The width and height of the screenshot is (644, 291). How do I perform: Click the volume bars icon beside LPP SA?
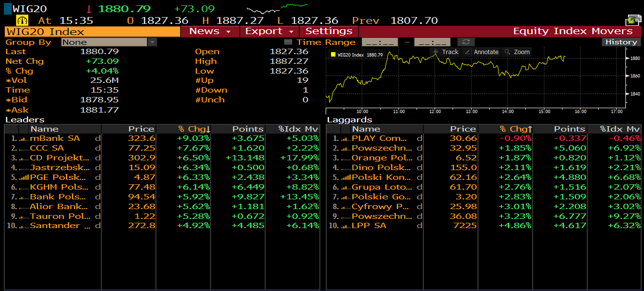(x=346, y=226)
